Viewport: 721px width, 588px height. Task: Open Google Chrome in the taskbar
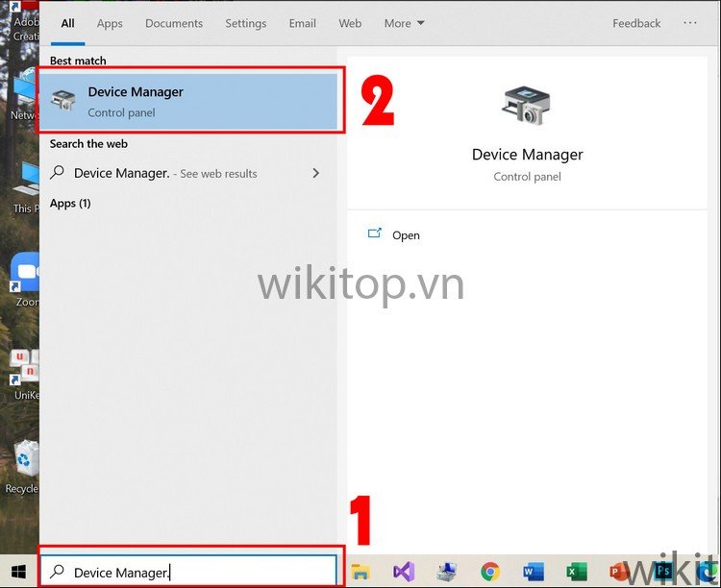490,572
